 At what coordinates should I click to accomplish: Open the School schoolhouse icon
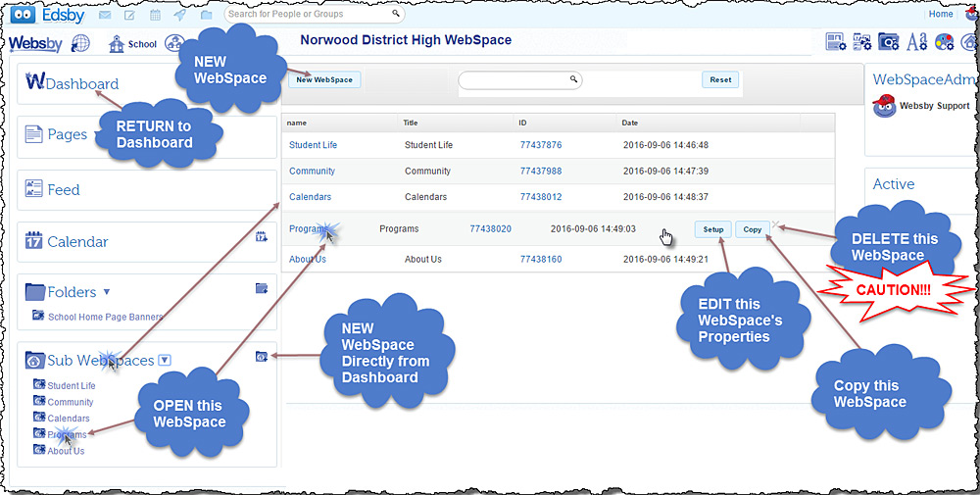click(117, 44)
